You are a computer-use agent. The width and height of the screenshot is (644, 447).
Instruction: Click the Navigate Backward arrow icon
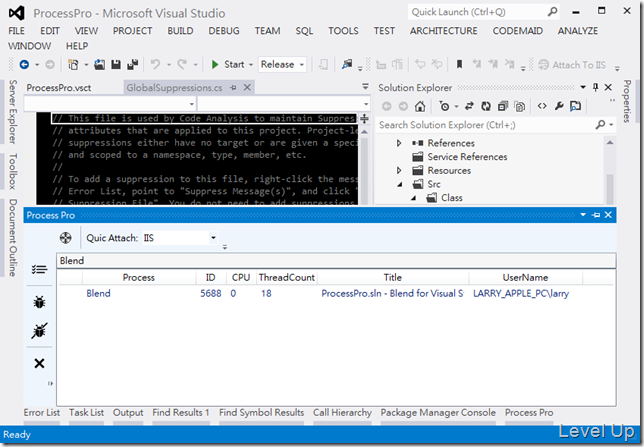click(24, 65)
